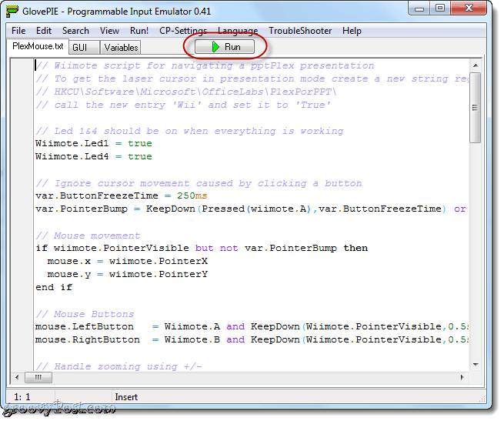Click the 'if wiimote.PointerVisible' line
Viewport: 504px width, 421px height.
(x=202, y=249)
